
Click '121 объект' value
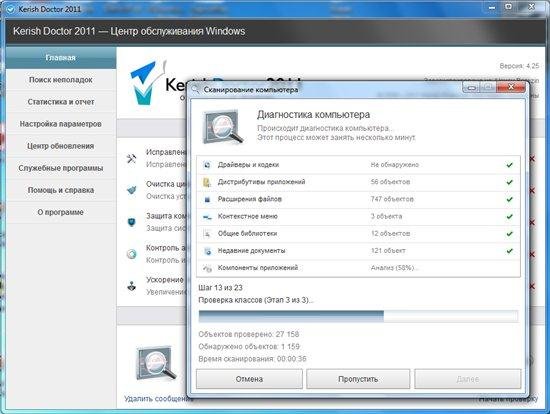pos(388,251)
